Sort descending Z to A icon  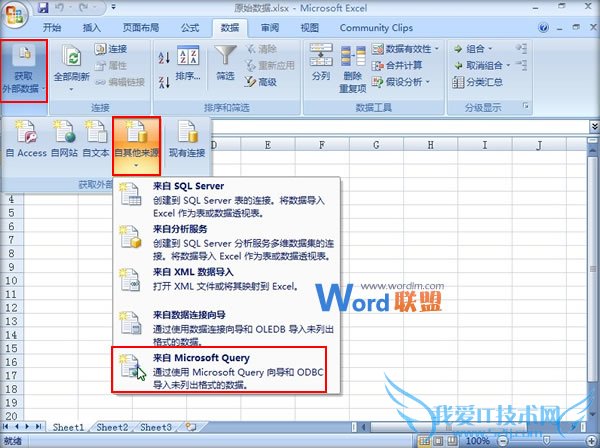pos(164,82)
